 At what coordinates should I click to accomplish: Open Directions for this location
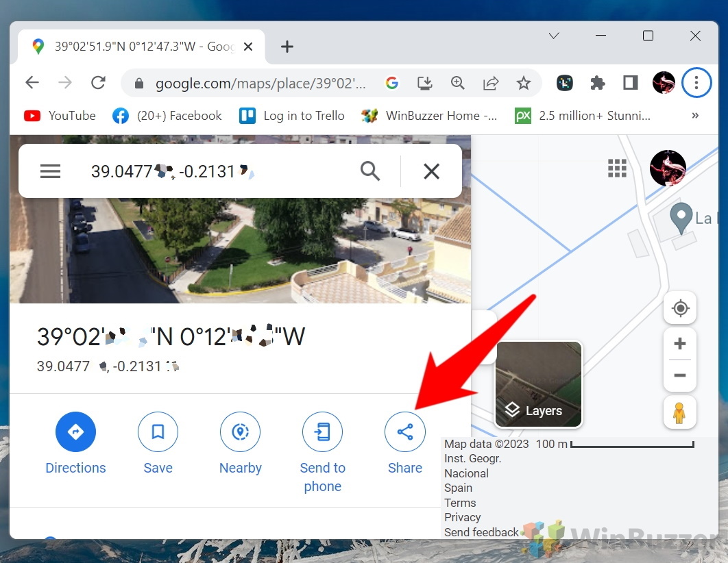tap(75, 431)
